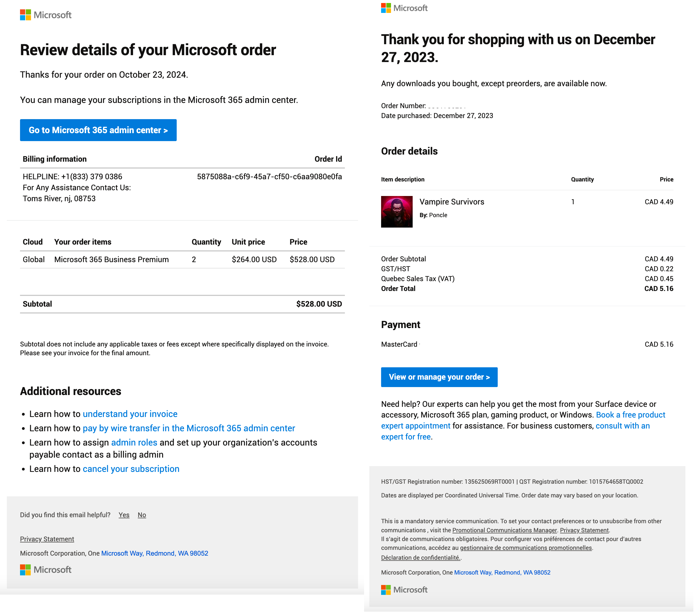This screenshot has height=616, width=698.
Task: Click the Microsoft logo atop the left email
Action: tap(46, 15)
